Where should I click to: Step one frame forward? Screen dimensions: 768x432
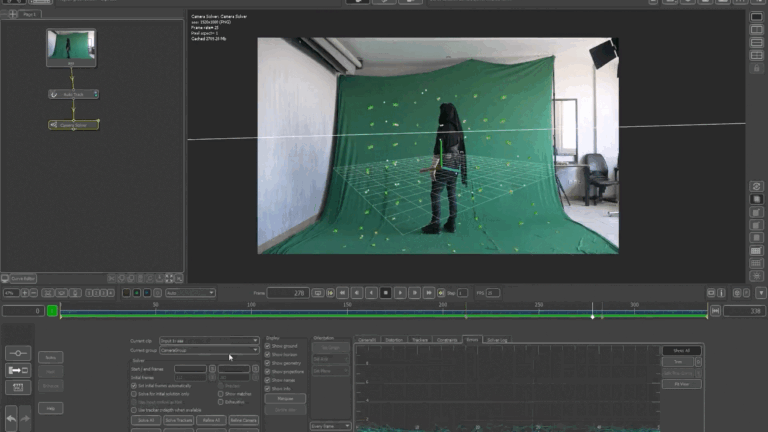tap(414, 293)
